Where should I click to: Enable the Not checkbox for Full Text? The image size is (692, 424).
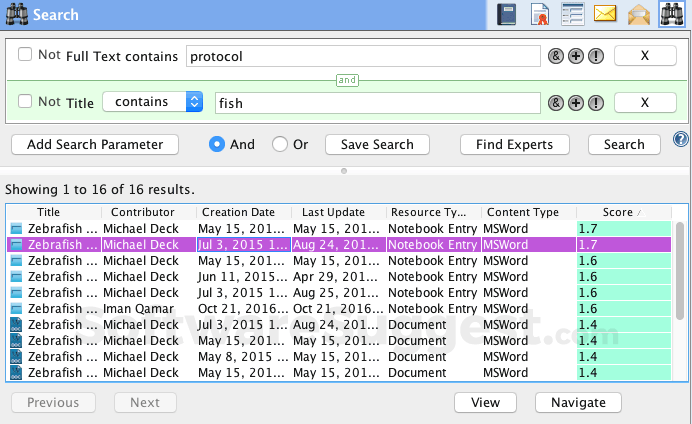click(25, 55)
